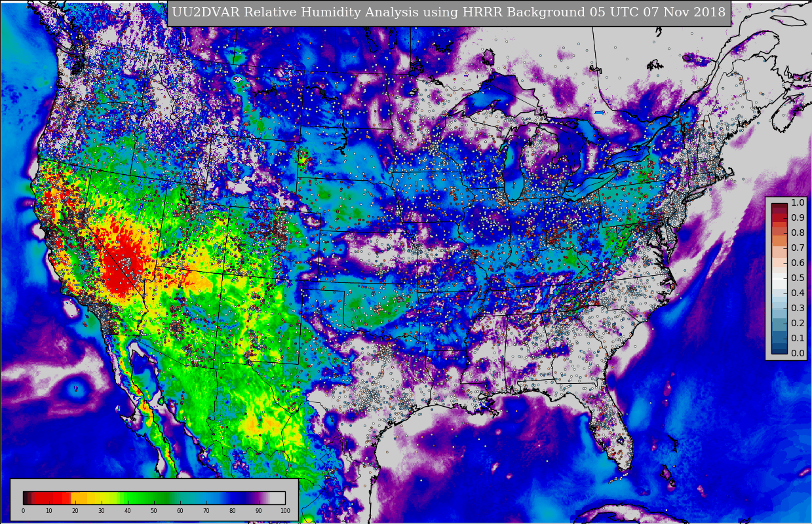The width and height of the screenshot is (812, 524).
Task: Click the '0.2' label on the side legend
Action: tap(798, 323)
